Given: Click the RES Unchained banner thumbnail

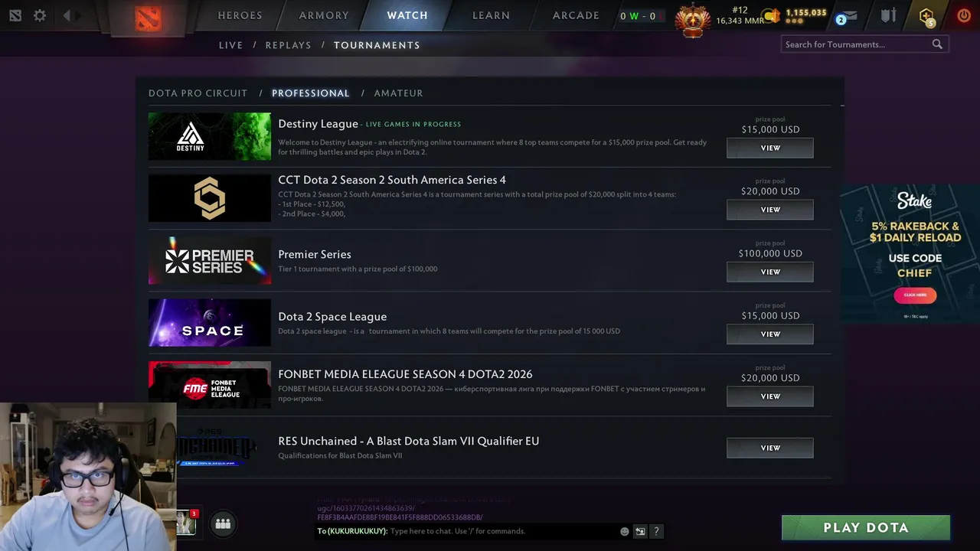Looking at the screenshot, I should [216, 446].
